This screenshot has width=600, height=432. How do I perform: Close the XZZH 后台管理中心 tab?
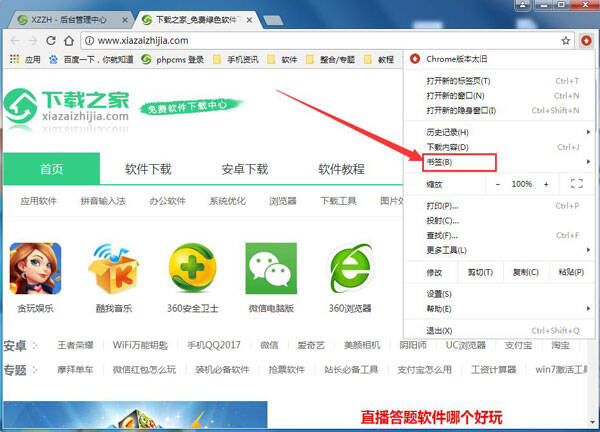pyautogui.click(x=125, y=20)
